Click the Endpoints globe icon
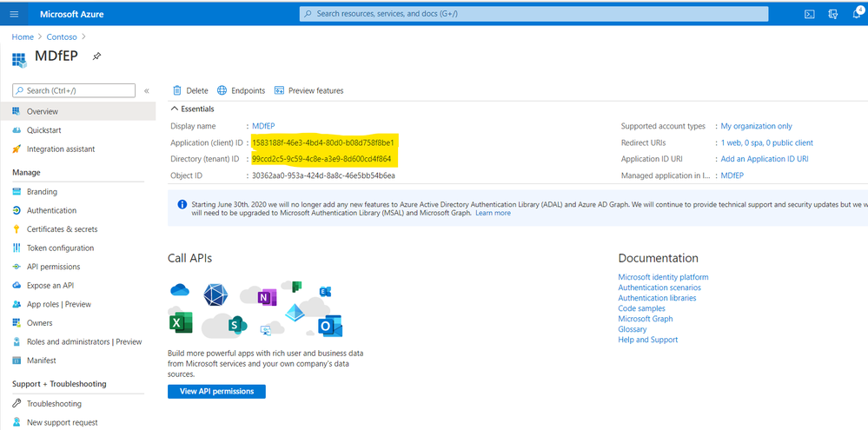868x430 pixels. click(x=222, y=90)
